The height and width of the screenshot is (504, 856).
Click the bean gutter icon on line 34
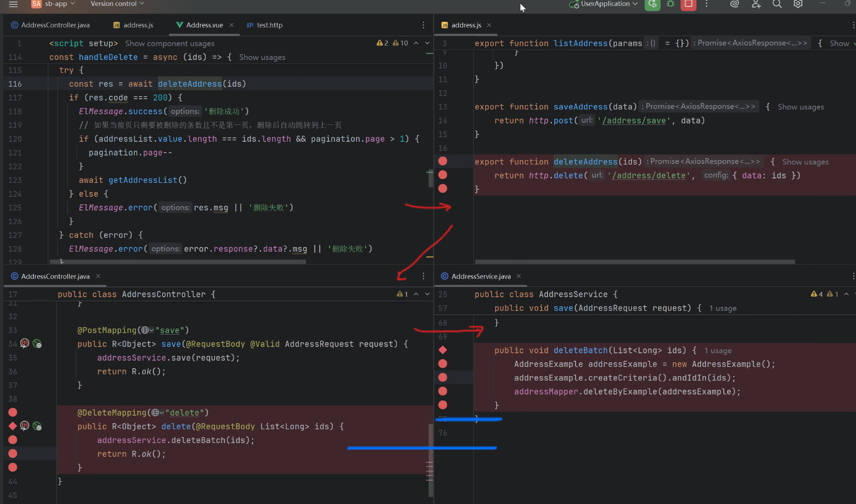[37, 343]
